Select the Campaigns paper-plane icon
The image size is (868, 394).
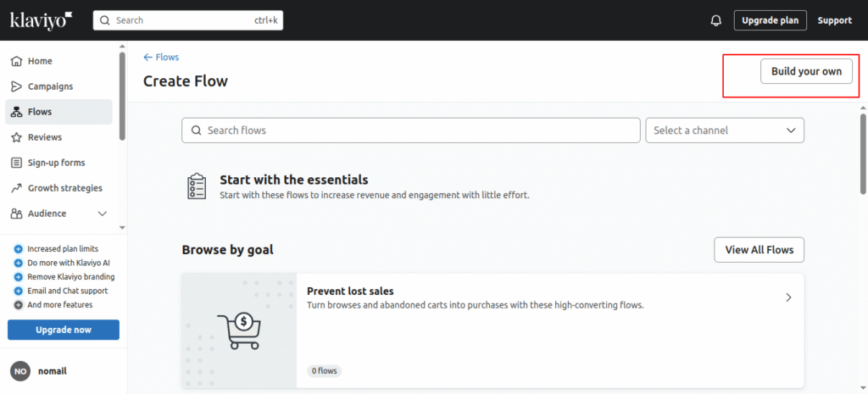click(17, 86)
